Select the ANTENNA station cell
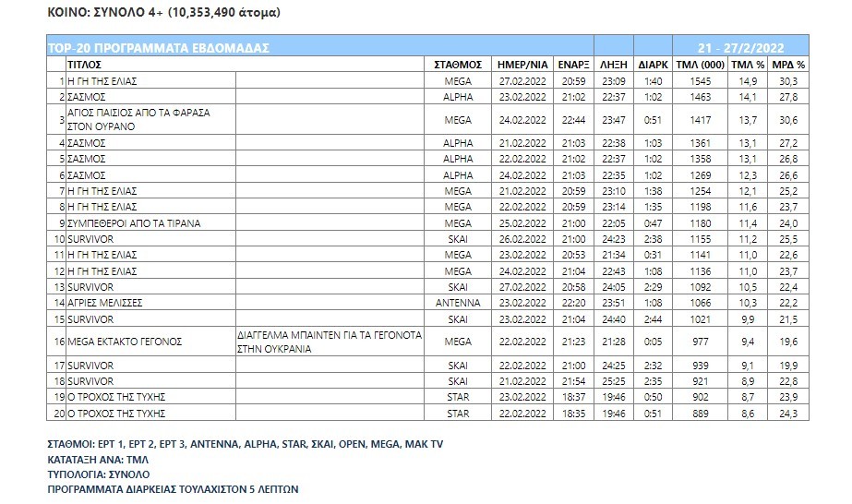The height and width of the screenshot is (504, 852). point(458,303)
